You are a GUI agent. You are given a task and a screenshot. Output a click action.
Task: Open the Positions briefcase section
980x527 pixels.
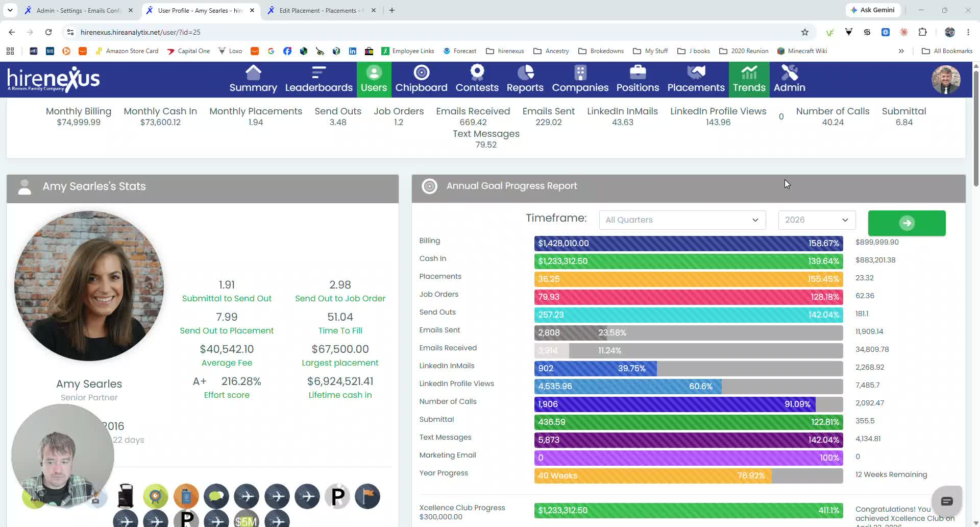(638, 80)
